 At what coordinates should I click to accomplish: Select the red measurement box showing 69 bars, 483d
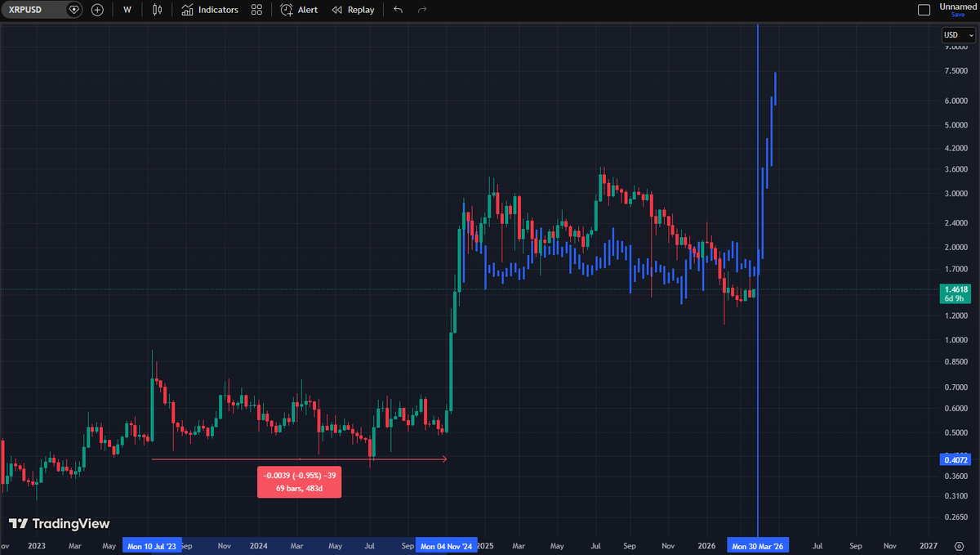tap(299, 481)
